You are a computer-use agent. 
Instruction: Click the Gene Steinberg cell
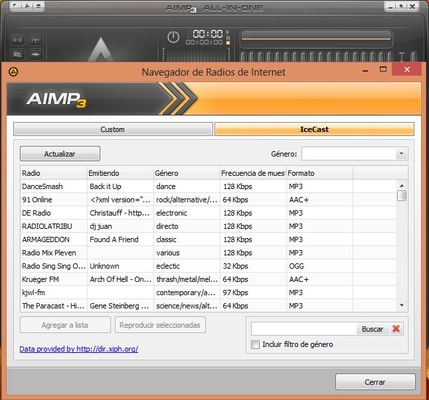click(119, 306)
